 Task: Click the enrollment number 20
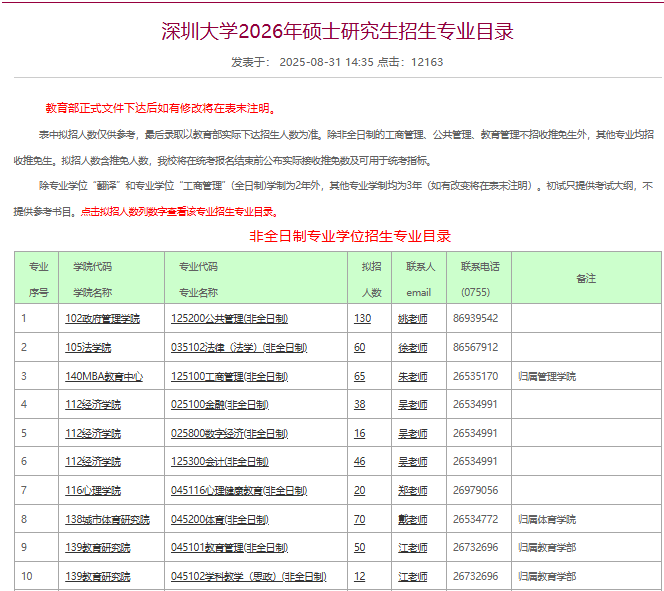point(360,490)
